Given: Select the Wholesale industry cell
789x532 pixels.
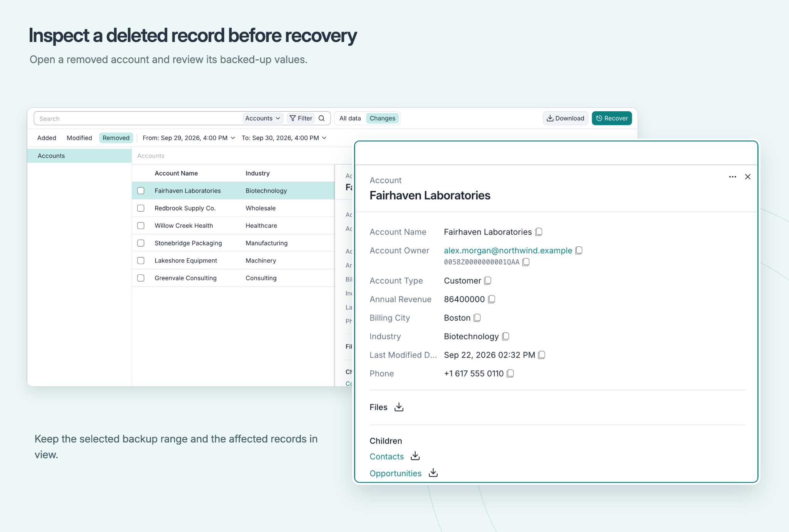Looking at the screenshot, I should pyautogui.click(x=261, y=208).
